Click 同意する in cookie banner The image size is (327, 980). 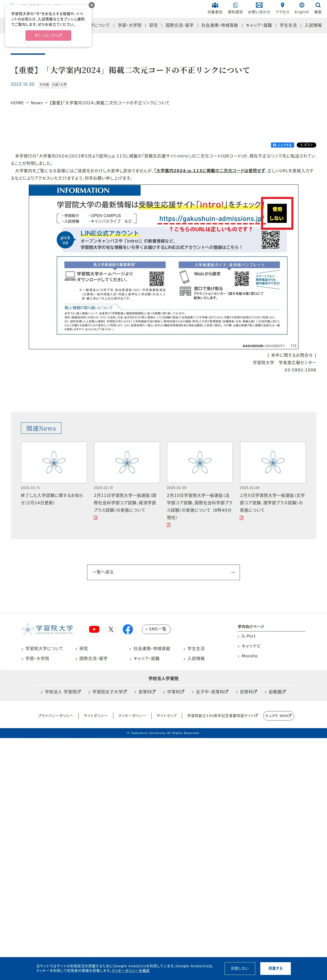(x=276, y=969)
